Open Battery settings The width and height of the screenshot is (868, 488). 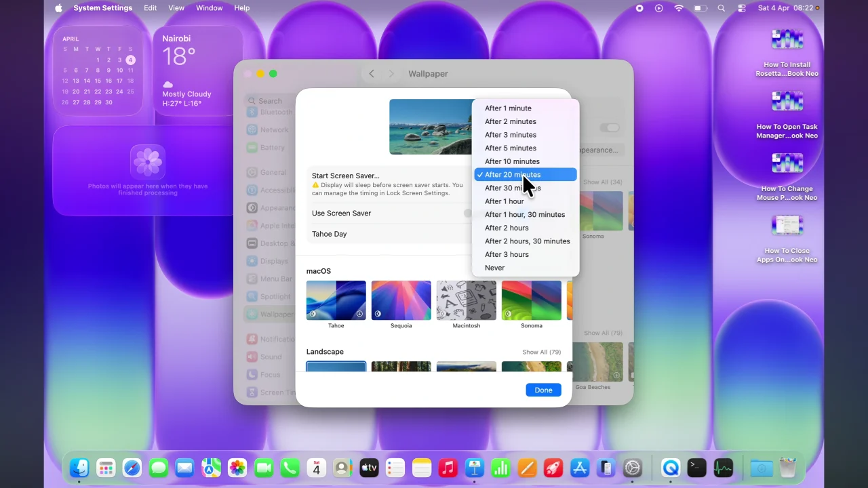pos(274,147)
